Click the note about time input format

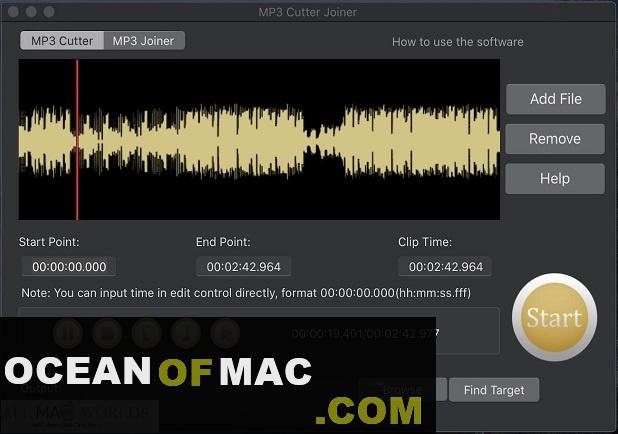point(246,293)
